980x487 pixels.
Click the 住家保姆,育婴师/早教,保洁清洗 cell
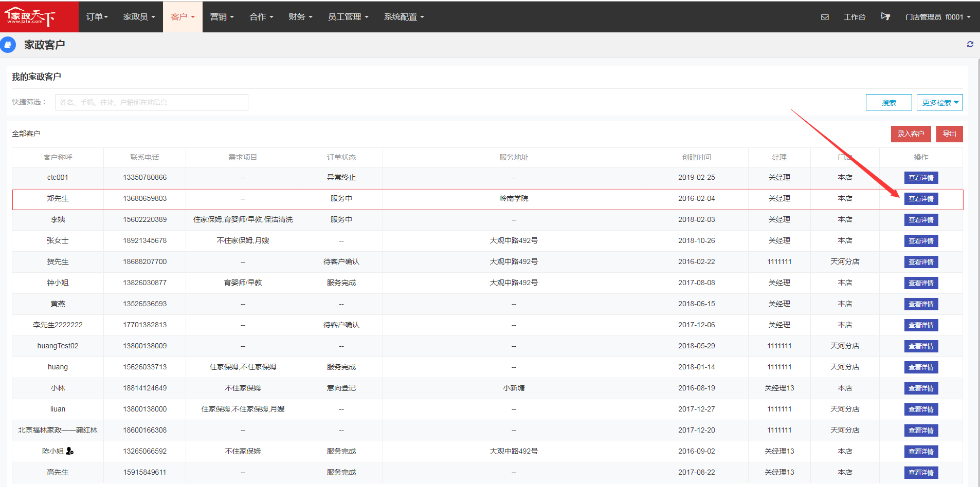[x=243, y=219]
